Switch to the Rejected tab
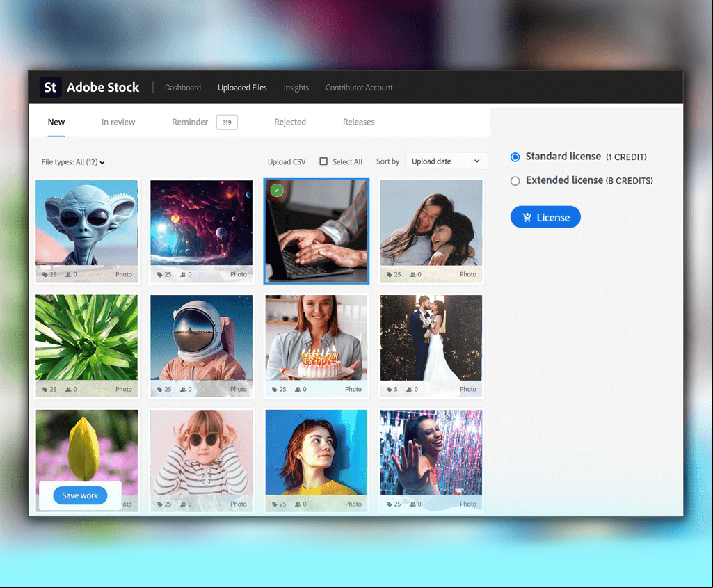The height and width of the screenshot is (588, 713). (x=289, y=122)
